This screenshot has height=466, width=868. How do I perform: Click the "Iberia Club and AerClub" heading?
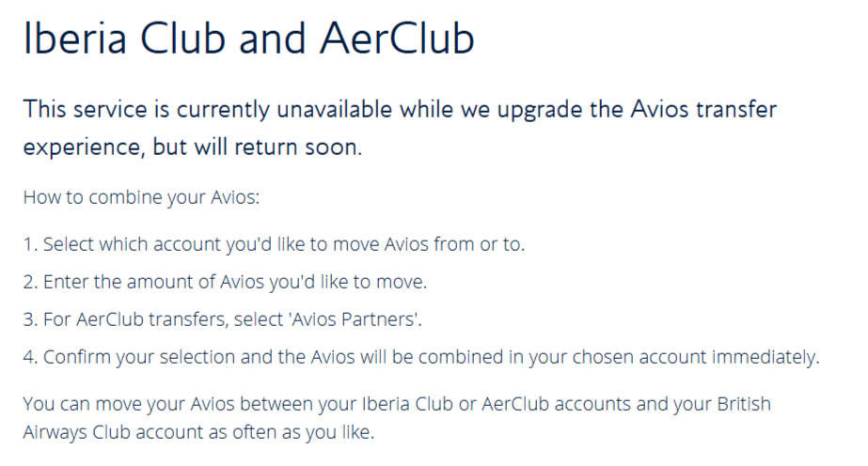coord(248,39)
